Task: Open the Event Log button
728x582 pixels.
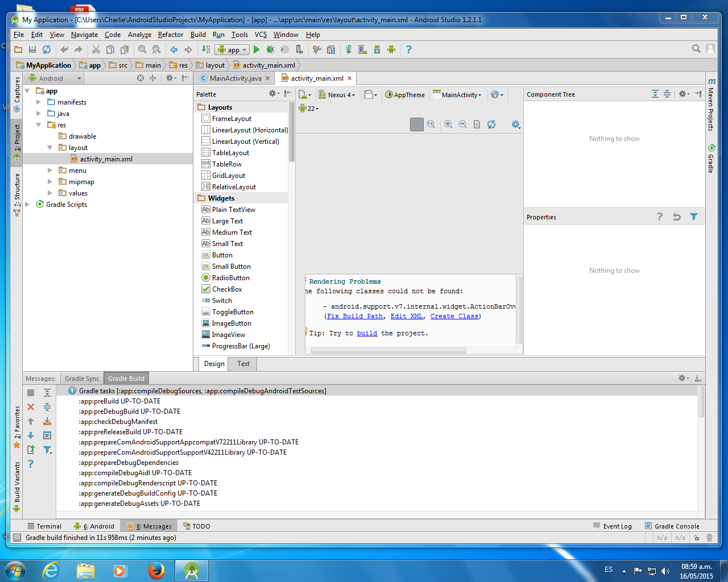Action: coord(613,526)
